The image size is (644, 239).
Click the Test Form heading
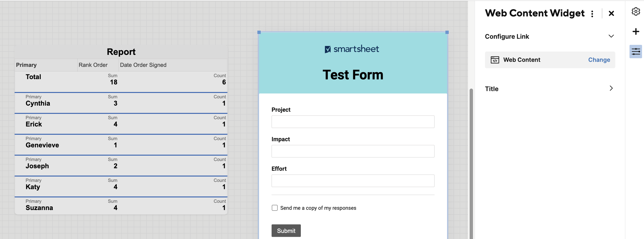click(353, 75)
